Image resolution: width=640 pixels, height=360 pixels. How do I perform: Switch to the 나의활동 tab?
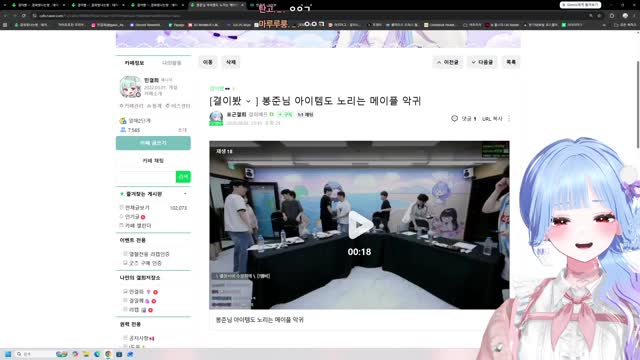coord(171,63)
